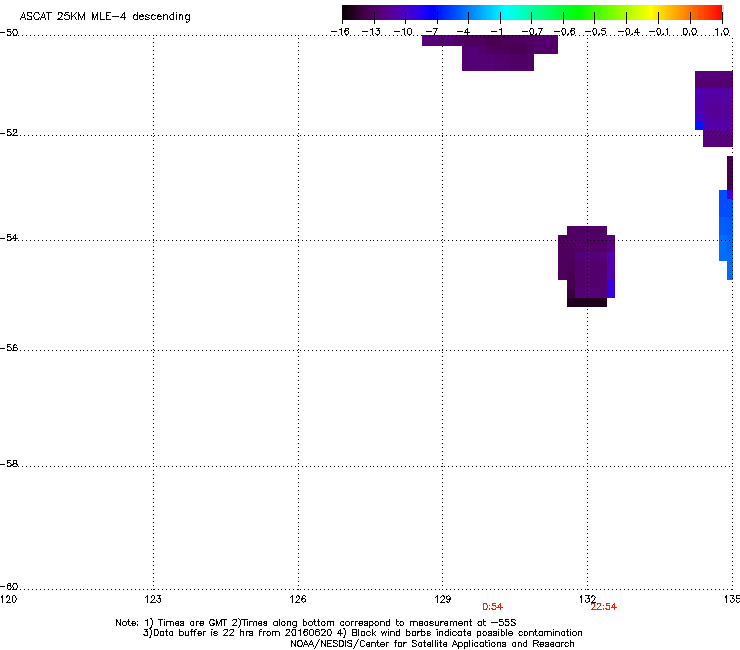Click the -0.7 colorbar label
The height and width of the screenshot is (650, 740).
532,32
